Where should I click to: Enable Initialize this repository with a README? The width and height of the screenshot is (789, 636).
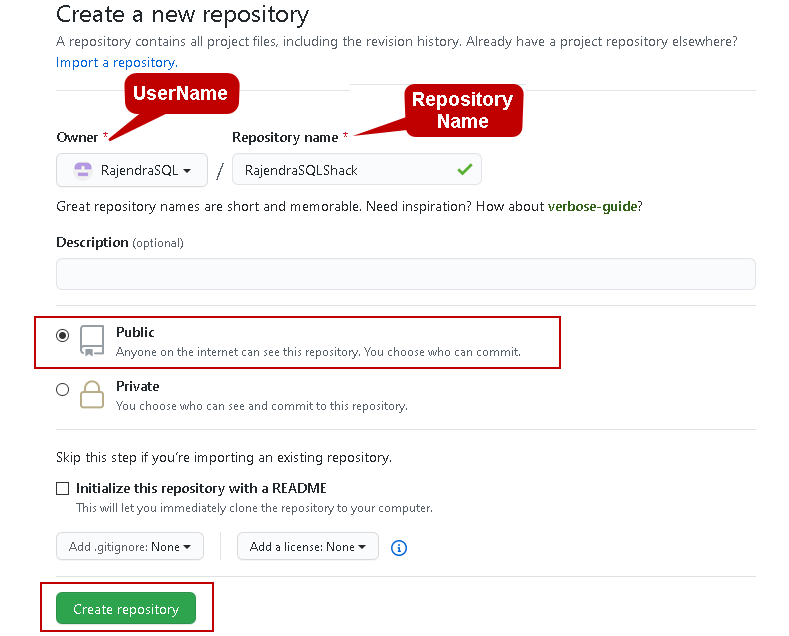pyautogui.click(x=63, y=489)
